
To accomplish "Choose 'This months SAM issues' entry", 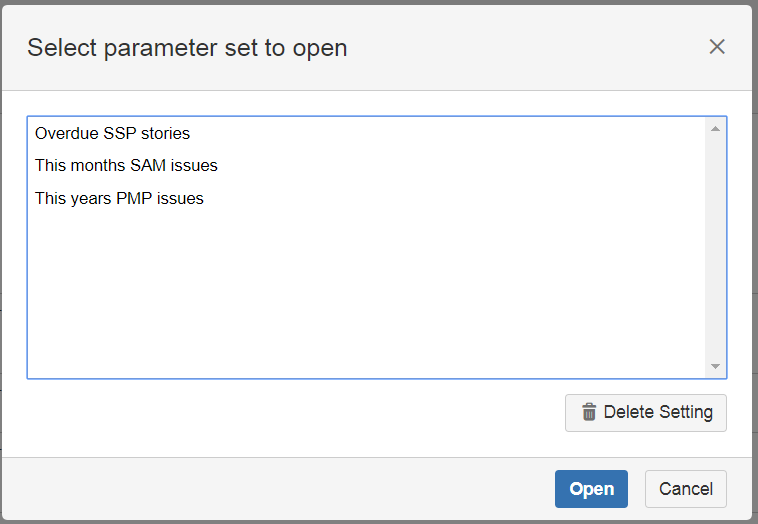I will (x=126, y=165).
